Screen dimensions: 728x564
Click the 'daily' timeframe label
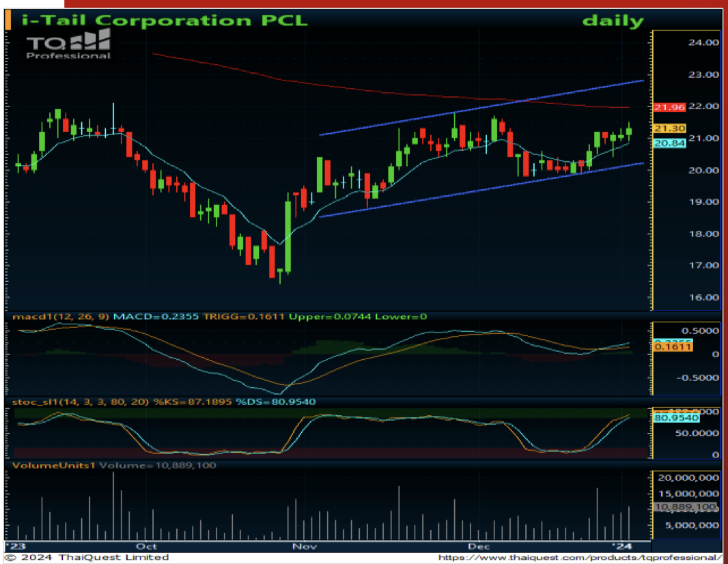click(x=613, y=21)
